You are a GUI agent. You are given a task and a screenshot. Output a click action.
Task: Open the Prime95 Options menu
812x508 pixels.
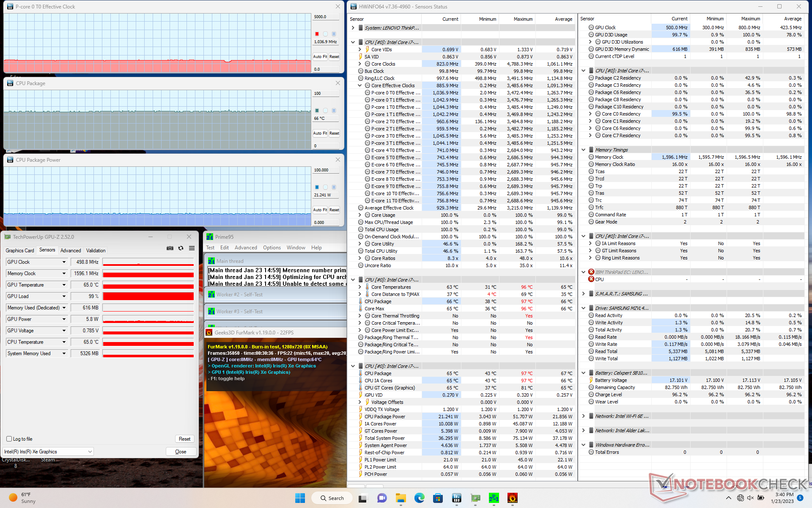tap(272, 248)
